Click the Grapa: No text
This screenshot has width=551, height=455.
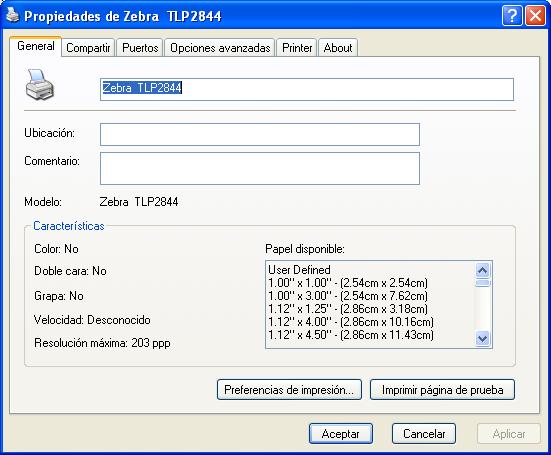click(x=59, y=296)
